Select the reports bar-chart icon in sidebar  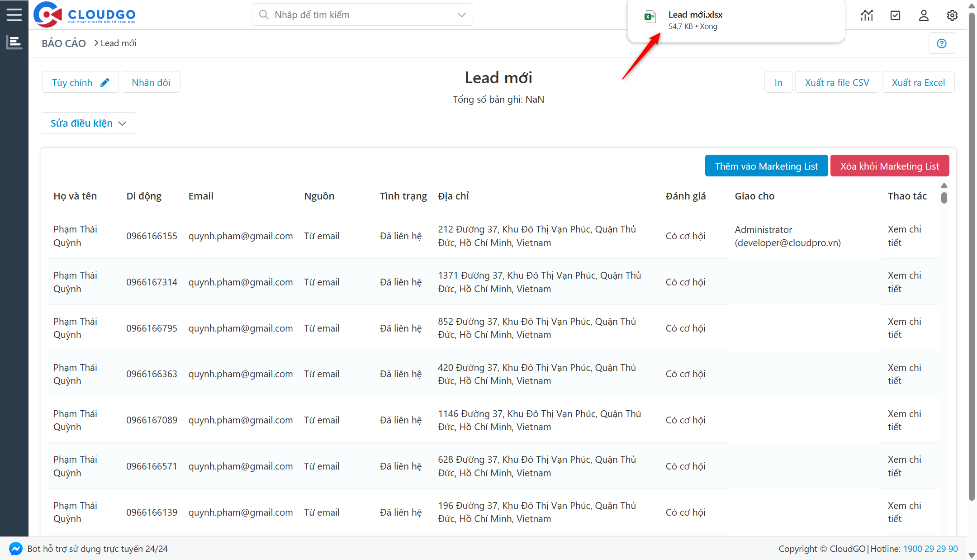[14, 42]
